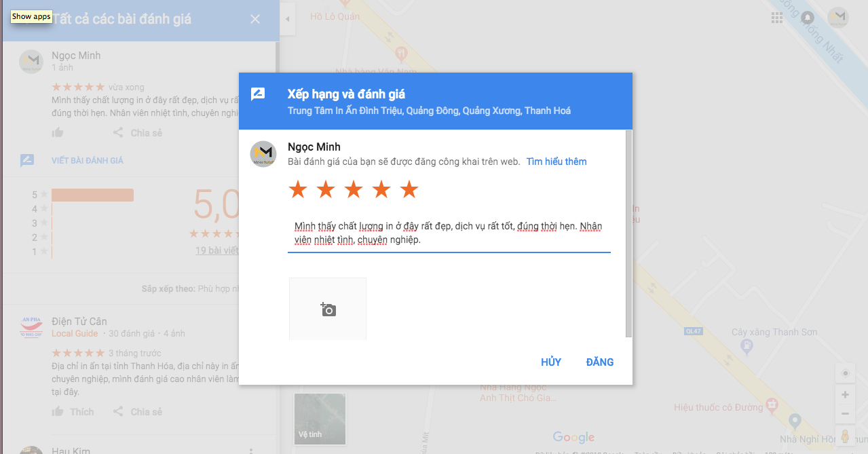Viewport: 868px width, 454px height.
Task: Zoom in on the map
Action: 845,395
